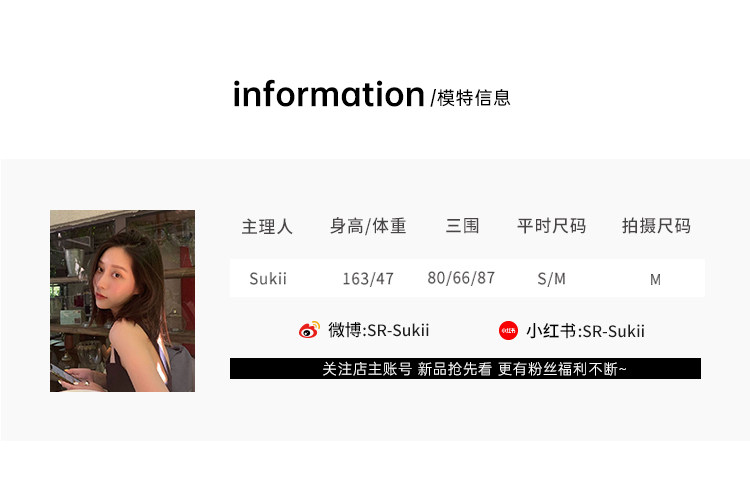Open the model portrait photo
The image size is (750, 480).
(x=122, y=301)
